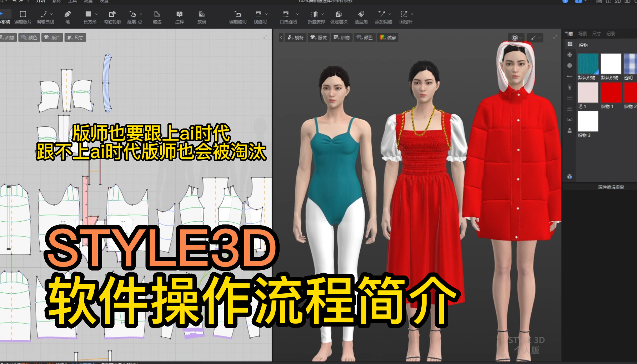Select the 编辑版片 edit pattern tool

click(x=23, y=17)
